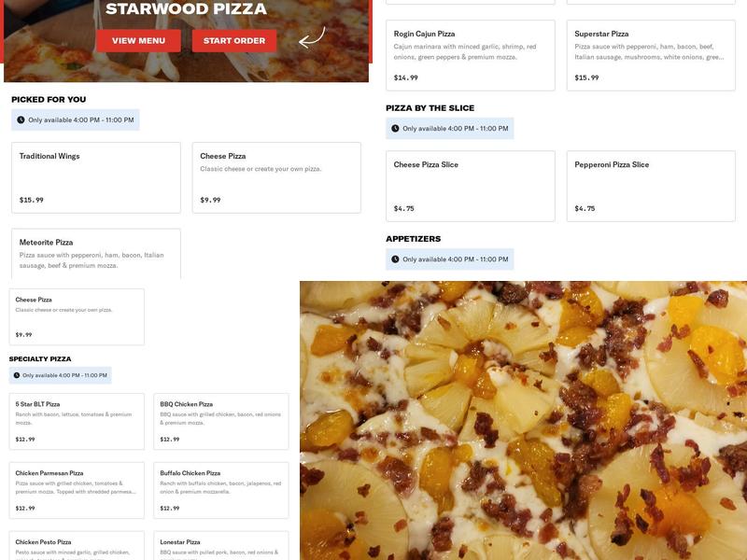
Task: Choose the Cheese Pizza Slice item
Action: tap(471, 186)
